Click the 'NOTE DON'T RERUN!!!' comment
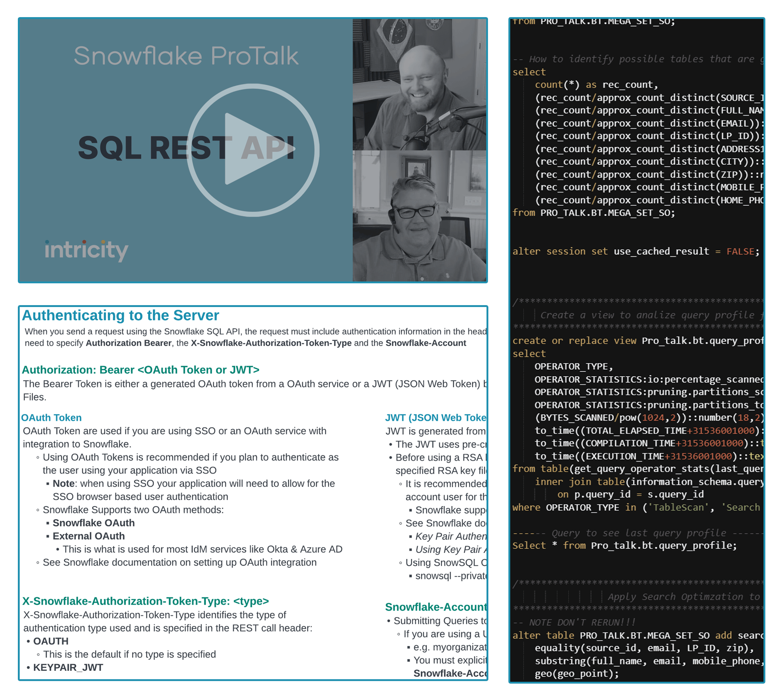The height and width of the screenshot is (700, 777). [574, 622]
